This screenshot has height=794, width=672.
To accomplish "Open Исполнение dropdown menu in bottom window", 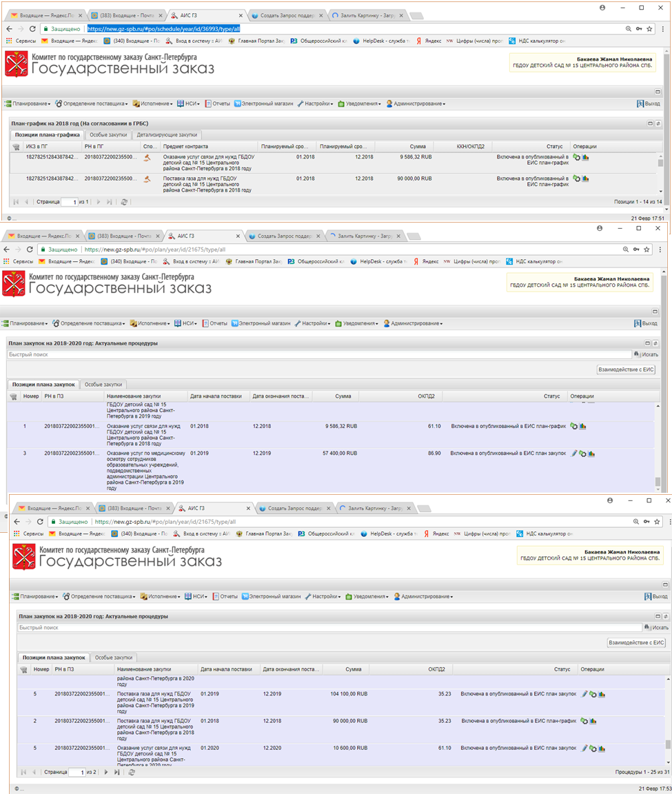I will pos(161,596).
